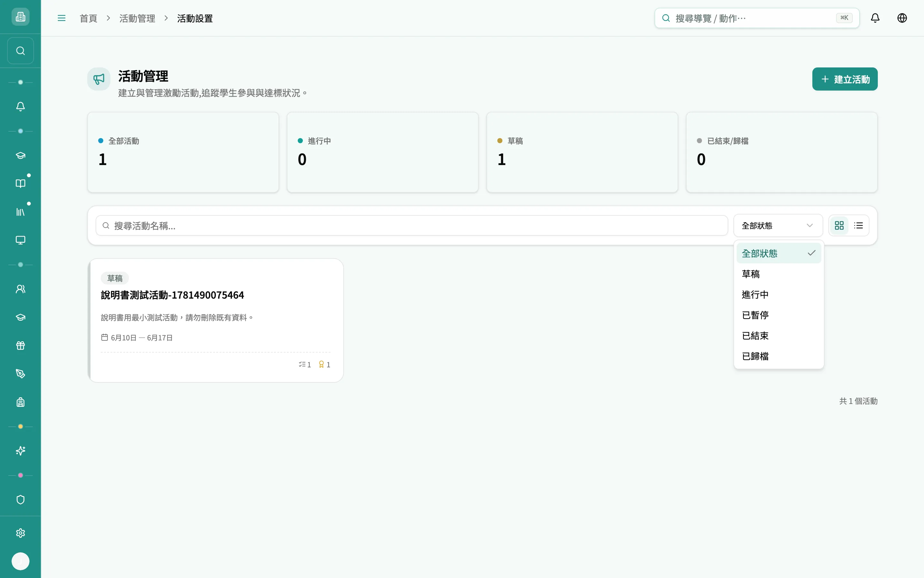The height and width of the screenshot is (578, 924).
Task: Open the sidebar search button
Action: (x=20, y=51)
